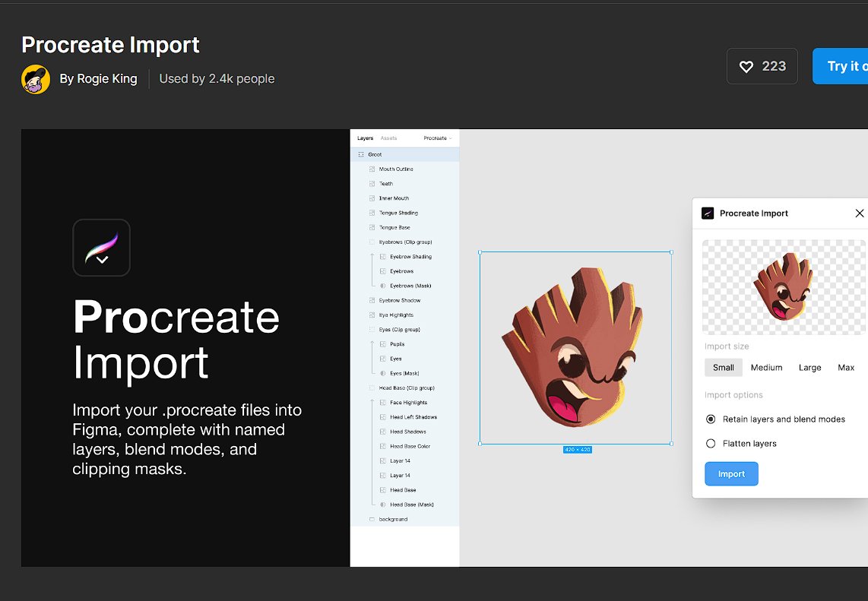The image size is (868, 601).
Task: Click the frame icon beside Groot
Action: 361,154
